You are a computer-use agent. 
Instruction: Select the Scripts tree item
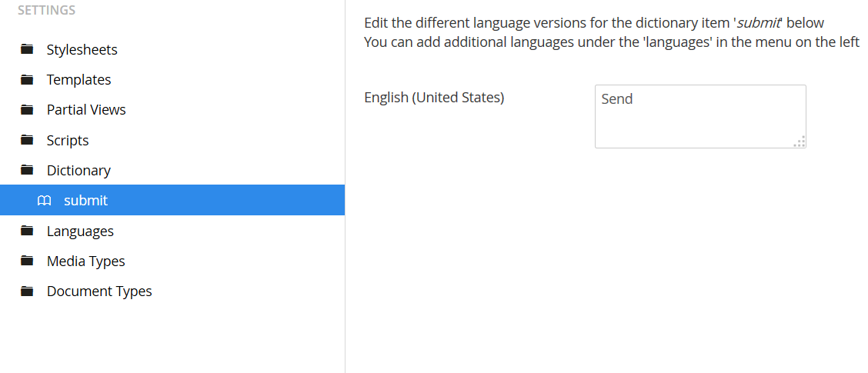tap(68, 140)
